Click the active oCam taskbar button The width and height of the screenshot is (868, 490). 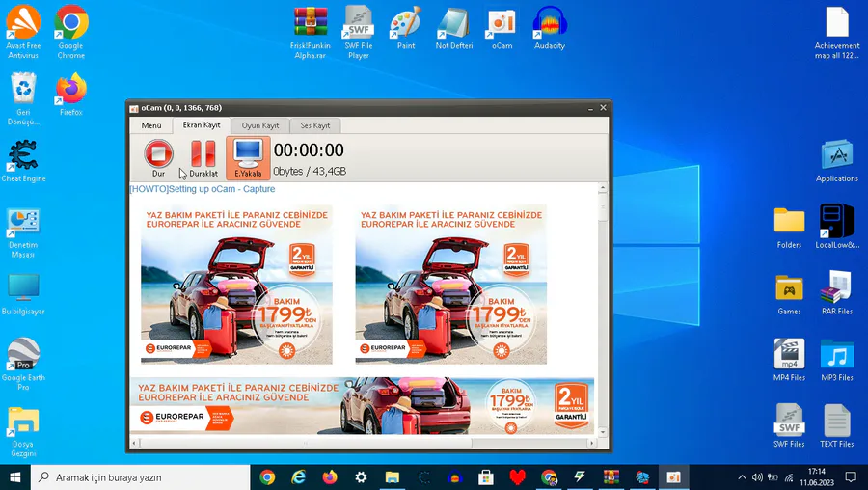point(674,477)
